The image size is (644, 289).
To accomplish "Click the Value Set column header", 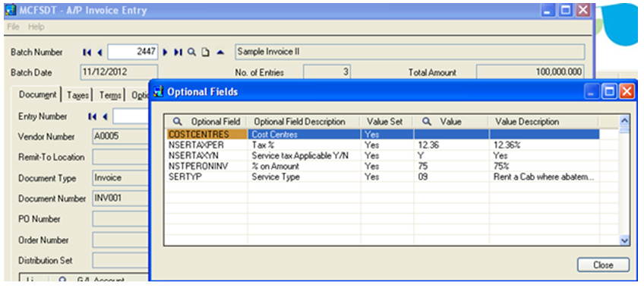I will (387, 122).
